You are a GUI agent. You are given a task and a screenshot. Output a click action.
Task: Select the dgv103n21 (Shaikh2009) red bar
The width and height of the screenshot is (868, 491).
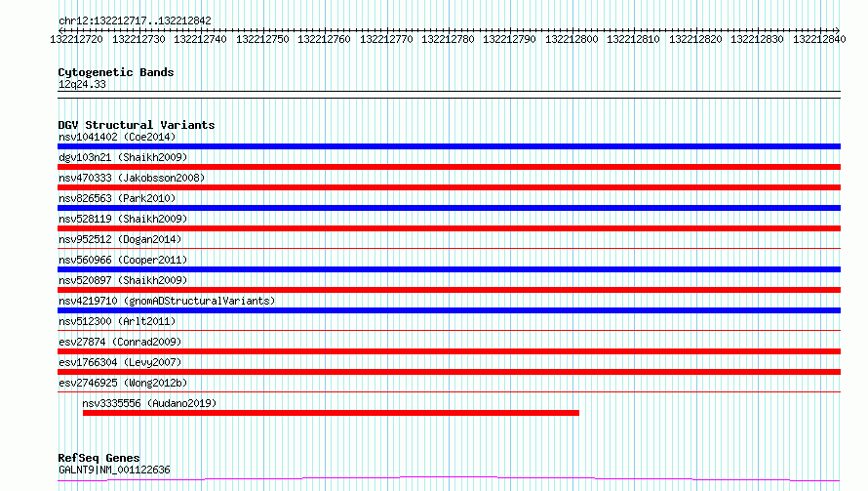coord(449,167)
